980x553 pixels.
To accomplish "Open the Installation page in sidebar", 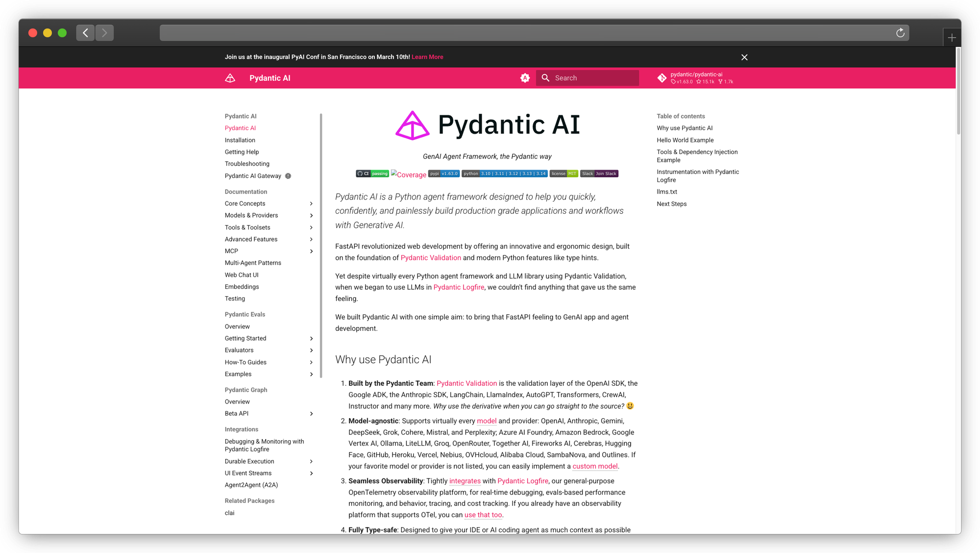I will pos(240,140).
